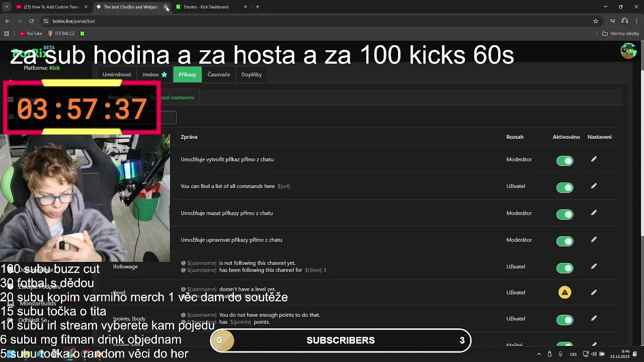644x362 pixels.
Task: Open the media control icon in Chrome toolbar
Action: click(612, 21)
